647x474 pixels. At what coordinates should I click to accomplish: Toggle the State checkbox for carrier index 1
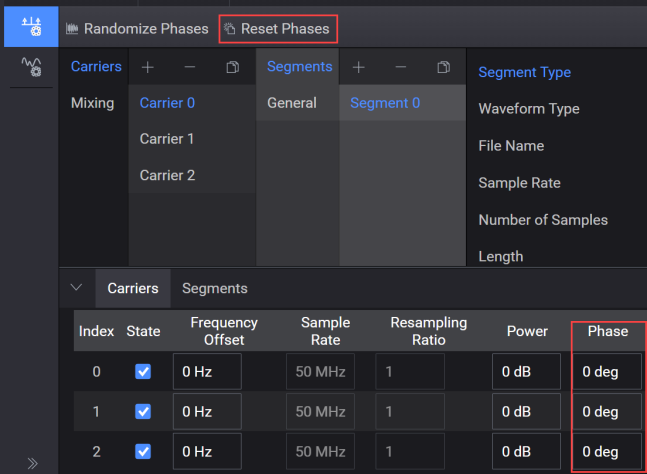pos(143,412)
